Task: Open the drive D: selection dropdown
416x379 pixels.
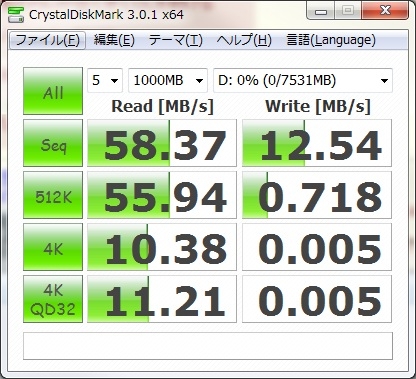Action: coord(303,80)
